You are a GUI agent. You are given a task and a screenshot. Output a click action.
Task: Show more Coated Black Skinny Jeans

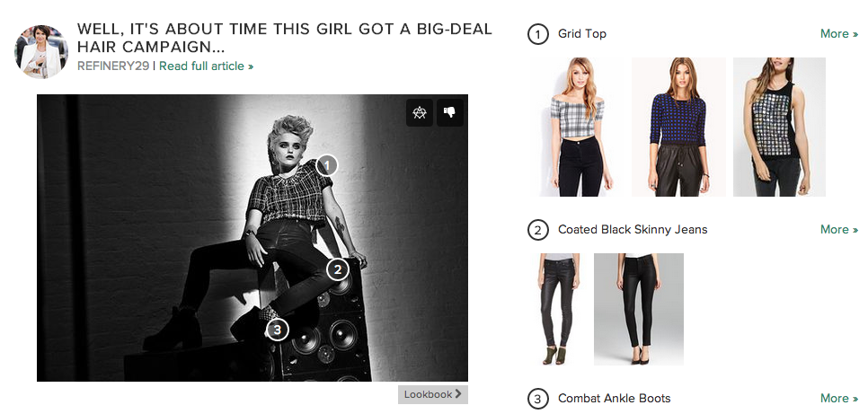point(839,229)
